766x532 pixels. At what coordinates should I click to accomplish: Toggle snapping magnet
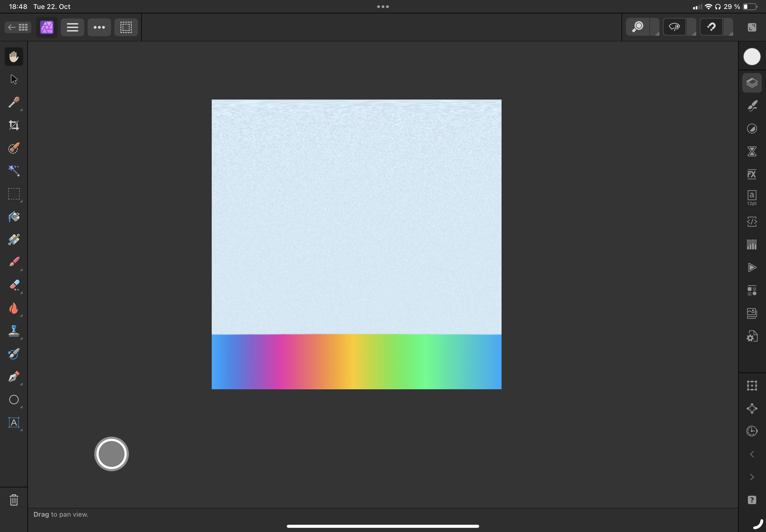(711, 27)
